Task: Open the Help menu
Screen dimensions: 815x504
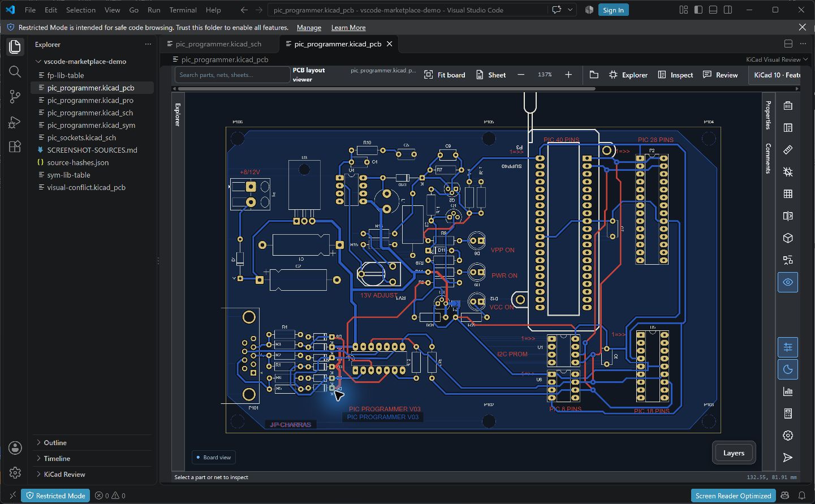Action: pos(213,10)
